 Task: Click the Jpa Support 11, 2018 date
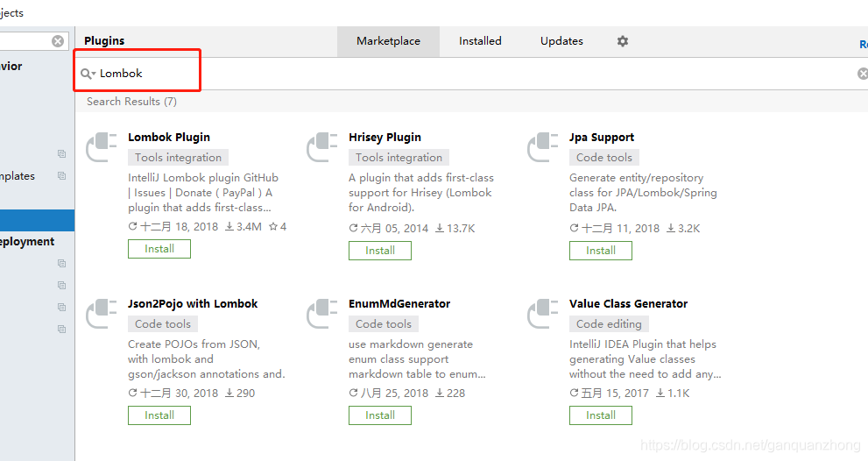pos(615,228)
